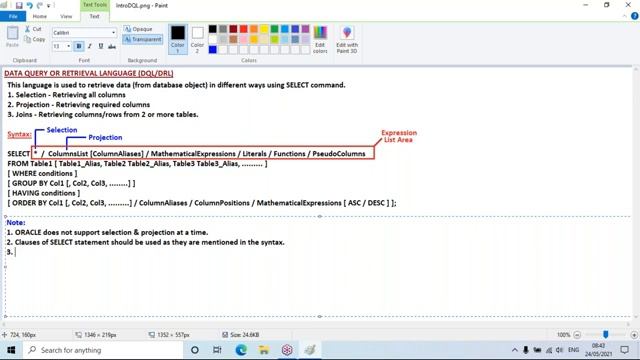Image resolution: width=640 pixels, height=360 pixels.
Task: Collapse the ribbon with the chevron
Action: click(624, 16)
